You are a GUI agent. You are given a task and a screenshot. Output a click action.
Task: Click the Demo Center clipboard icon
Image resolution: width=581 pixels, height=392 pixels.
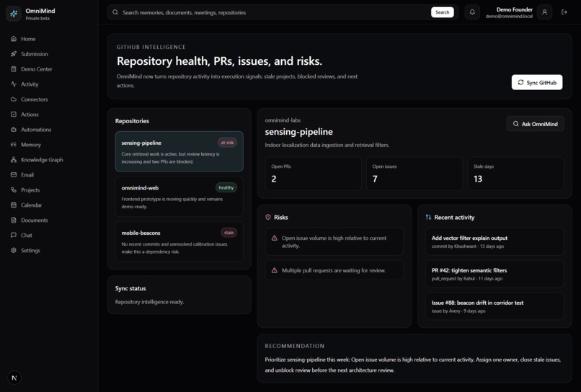click(14, 69)
